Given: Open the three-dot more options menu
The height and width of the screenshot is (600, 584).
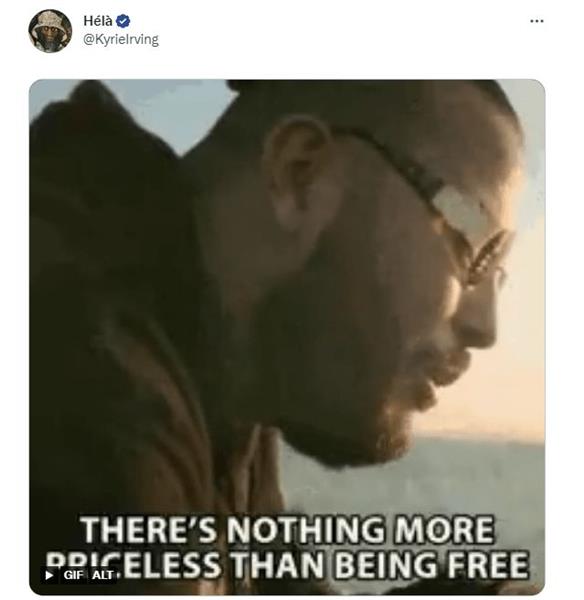Looking at the screenshot, I should [x=537, y=21].
